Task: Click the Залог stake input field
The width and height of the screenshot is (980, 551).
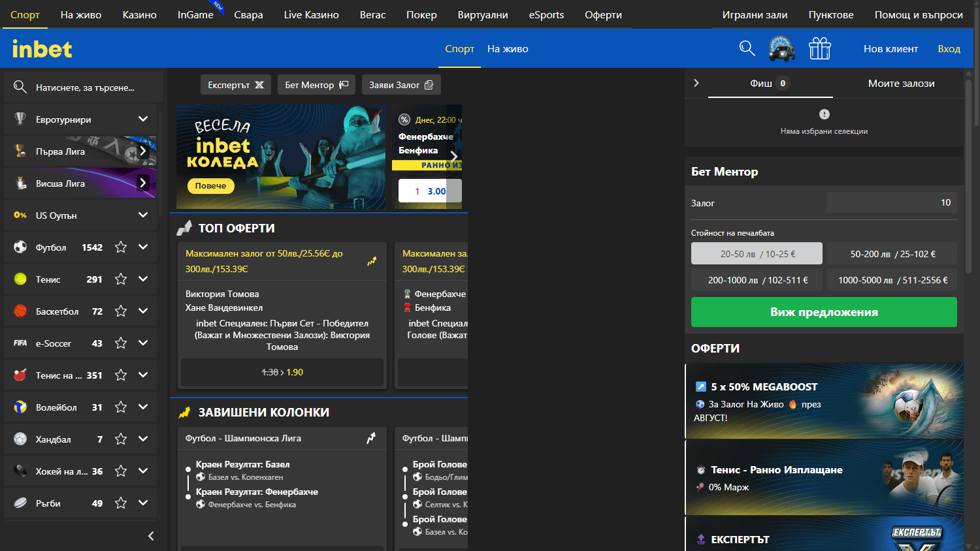Action: point(890,202)
